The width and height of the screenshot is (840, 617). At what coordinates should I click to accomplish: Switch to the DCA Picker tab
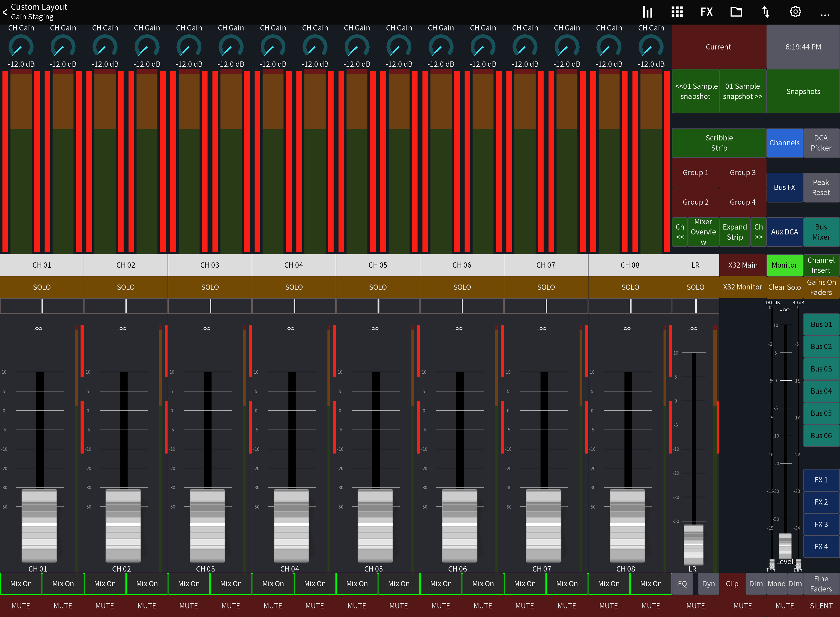click(x=821, y=143)
